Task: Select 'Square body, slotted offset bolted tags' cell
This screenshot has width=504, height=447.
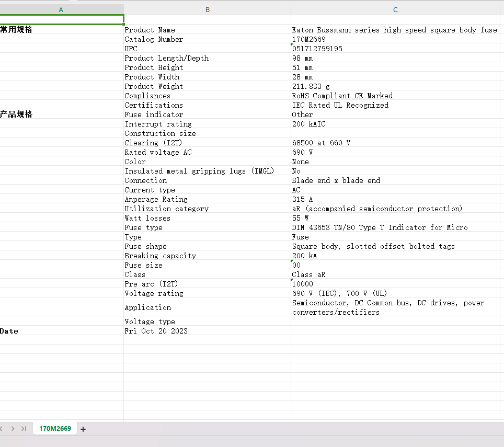Action: pyautogui.click(x=395, y=246)
